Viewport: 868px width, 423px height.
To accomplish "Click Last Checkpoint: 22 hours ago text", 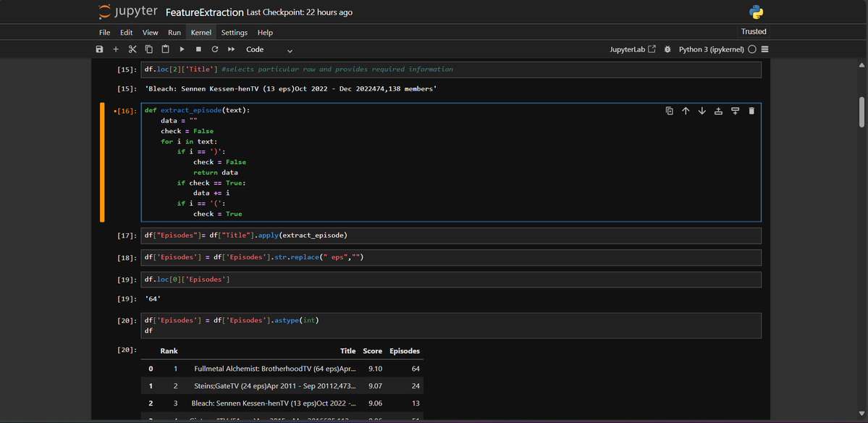I will coord(299,12).
